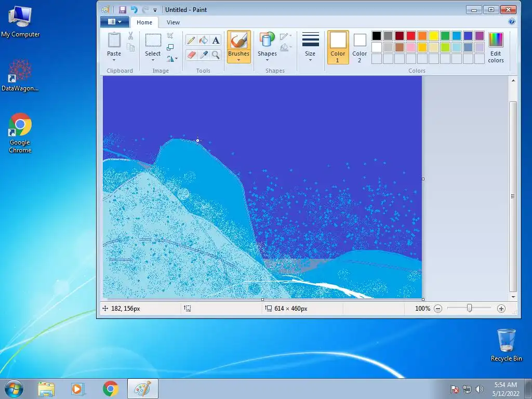Image resolution: width=532 pixels, height=399 pixels.
Task: Open the Size line thickness dropdown
Action: 310,47
